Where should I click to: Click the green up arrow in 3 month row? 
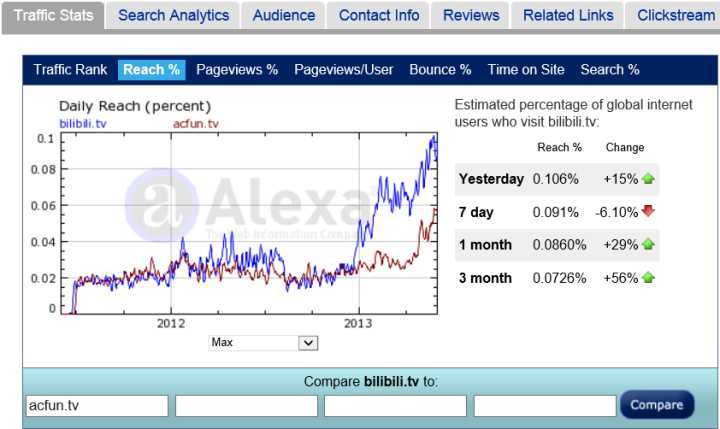coord(648,277)
